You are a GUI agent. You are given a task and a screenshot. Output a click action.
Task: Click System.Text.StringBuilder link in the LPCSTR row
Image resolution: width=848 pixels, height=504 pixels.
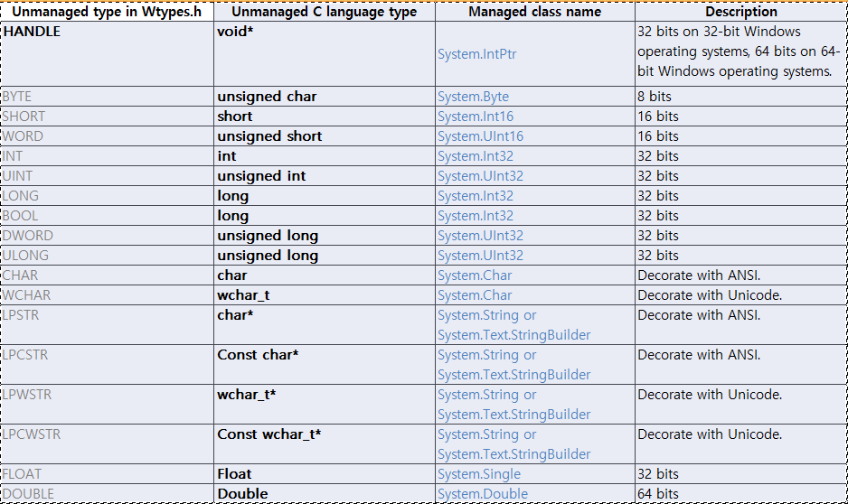click(514, 375)
